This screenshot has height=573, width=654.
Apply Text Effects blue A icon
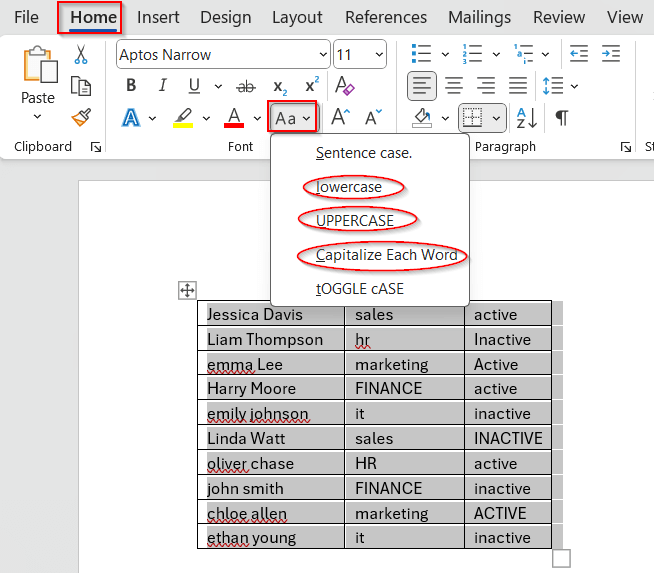tap(131, 118)
